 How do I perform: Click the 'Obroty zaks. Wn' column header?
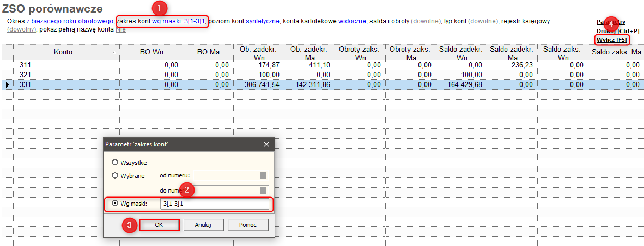[361, 52]
